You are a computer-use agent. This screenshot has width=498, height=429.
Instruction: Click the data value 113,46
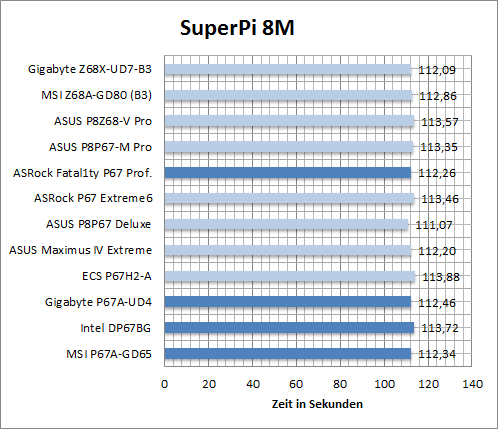pyautogui.click(x=440, y=199)
